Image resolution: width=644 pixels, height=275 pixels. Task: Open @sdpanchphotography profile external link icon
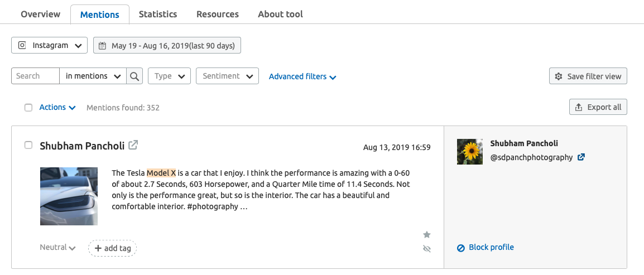[581, 157]
